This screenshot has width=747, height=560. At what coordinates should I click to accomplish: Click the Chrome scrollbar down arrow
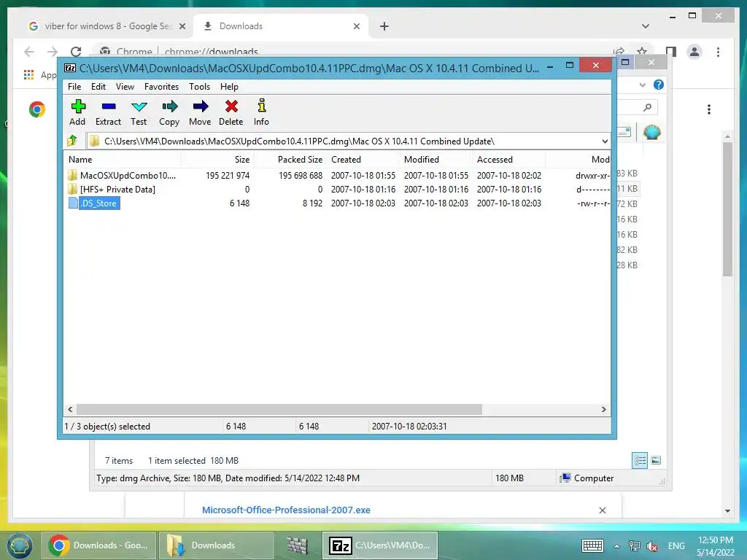(x=727, y=511)
